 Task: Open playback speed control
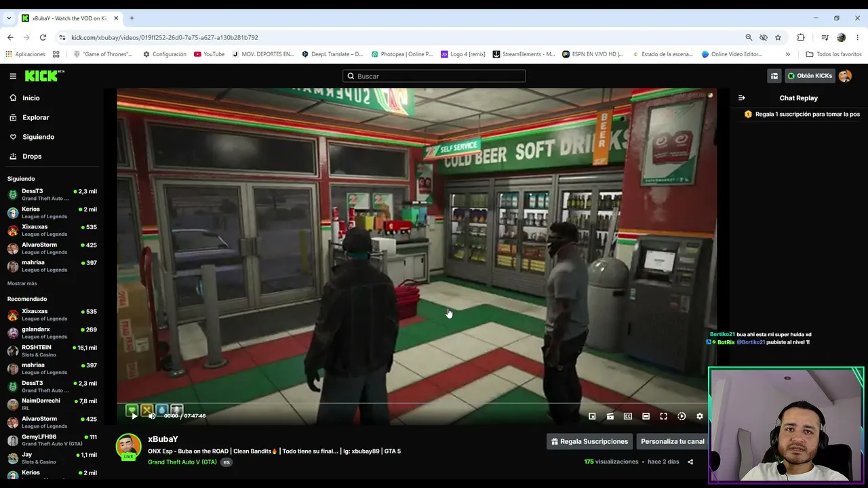(x=682, y=416)
